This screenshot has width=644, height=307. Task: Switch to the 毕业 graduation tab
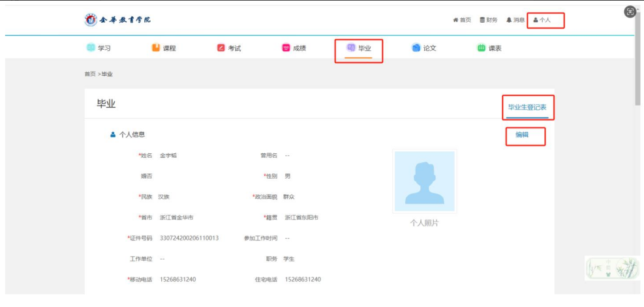pyautogui.click(x=359, y=48)
